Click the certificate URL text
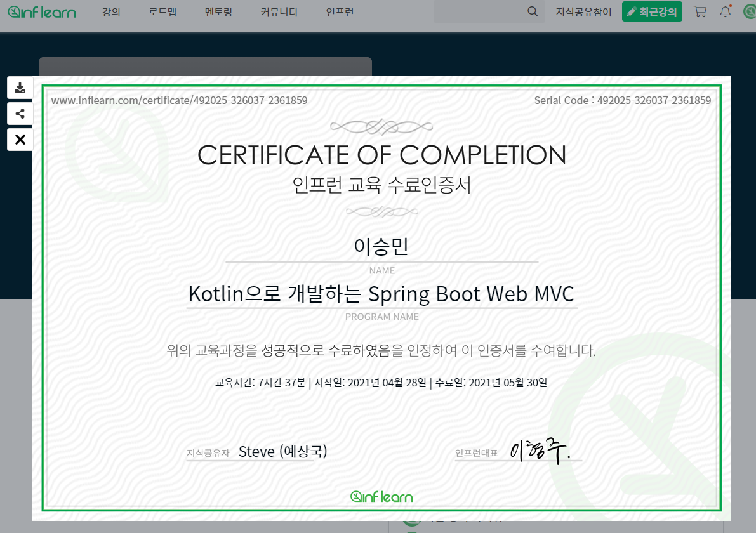 pos(180,100)
